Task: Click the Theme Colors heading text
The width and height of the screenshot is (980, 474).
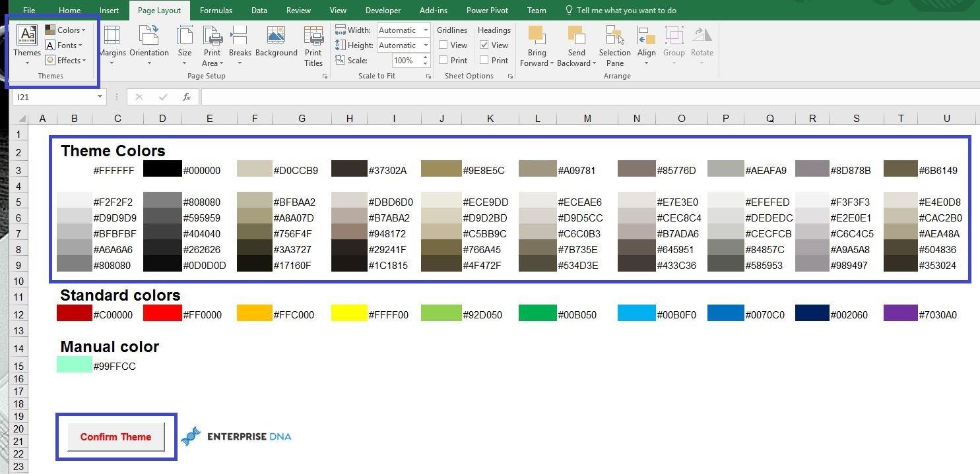Action: pos(113,151)
